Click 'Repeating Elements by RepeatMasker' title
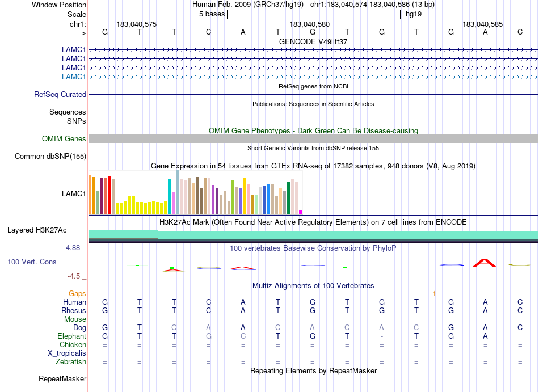 [x=313, y=370]
